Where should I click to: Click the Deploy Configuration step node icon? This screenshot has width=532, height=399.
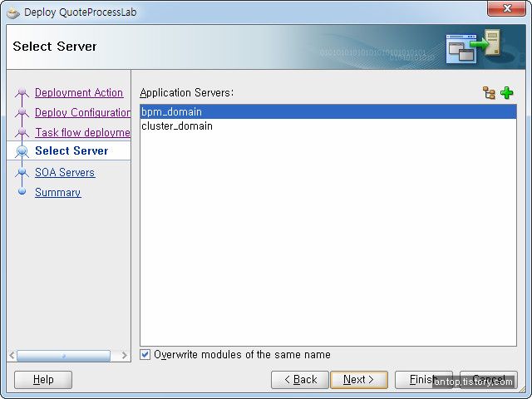pos(22,112)
